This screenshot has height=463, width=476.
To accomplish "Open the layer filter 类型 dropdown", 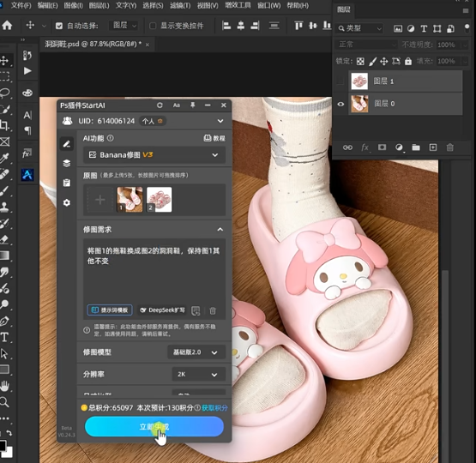I will click(x=359, y=28).
